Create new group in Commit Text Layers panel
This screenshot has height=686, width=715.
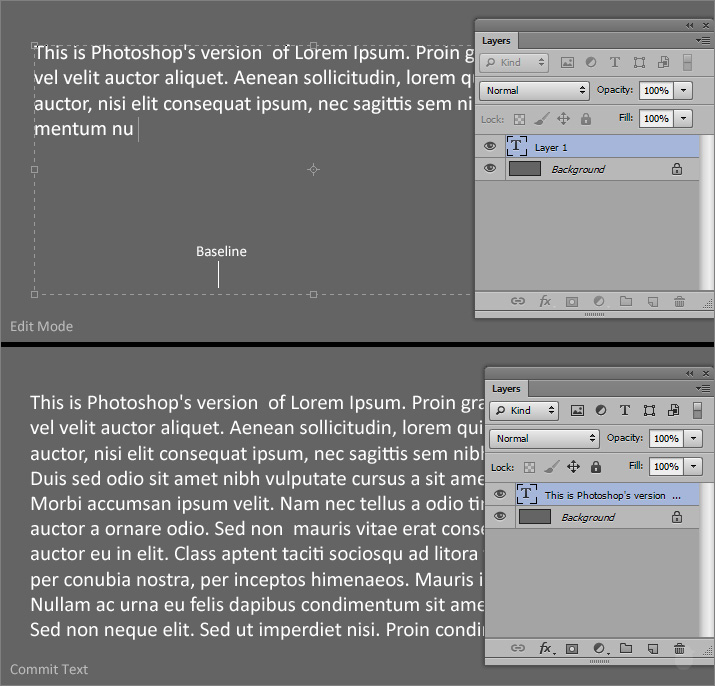tap(626, 649)
